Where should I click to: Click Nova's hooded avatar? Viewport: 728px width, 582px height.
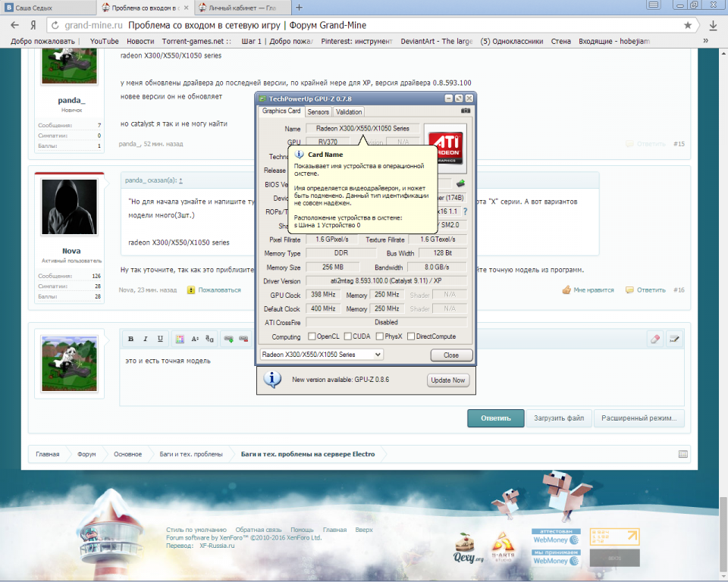(70, 207)
